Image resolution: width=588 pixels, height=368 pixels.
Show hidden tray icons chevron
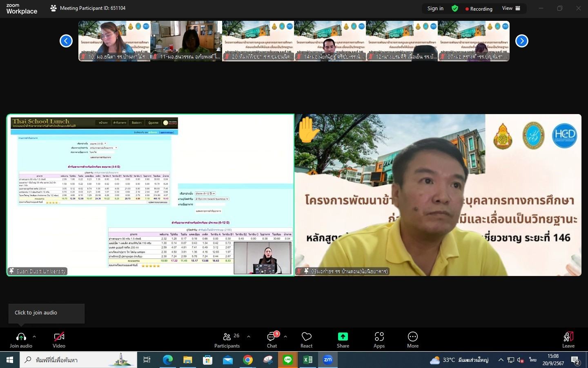tap(501, 360)
